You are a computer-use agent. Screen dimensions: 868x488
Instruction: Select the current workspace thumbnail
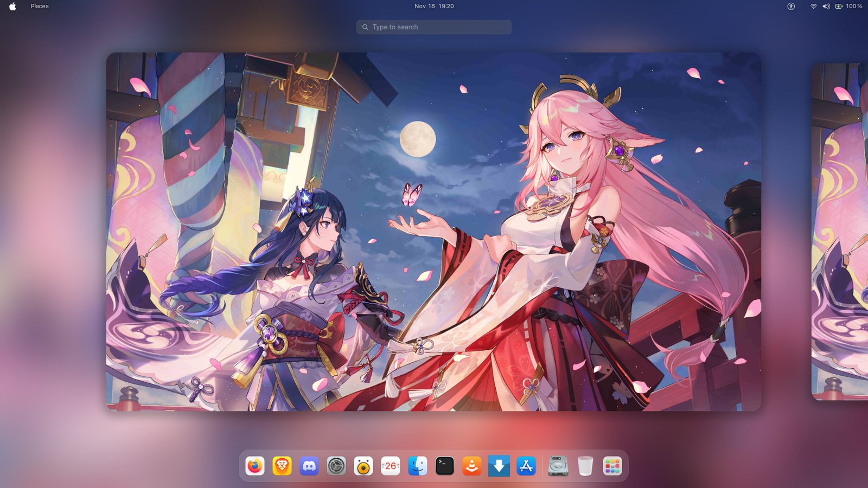tap(433, 232)
